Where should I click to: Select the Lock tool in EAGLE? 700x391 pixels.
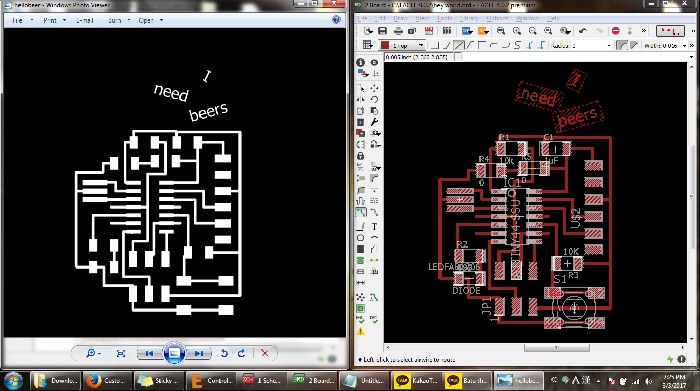pos(361,156)
